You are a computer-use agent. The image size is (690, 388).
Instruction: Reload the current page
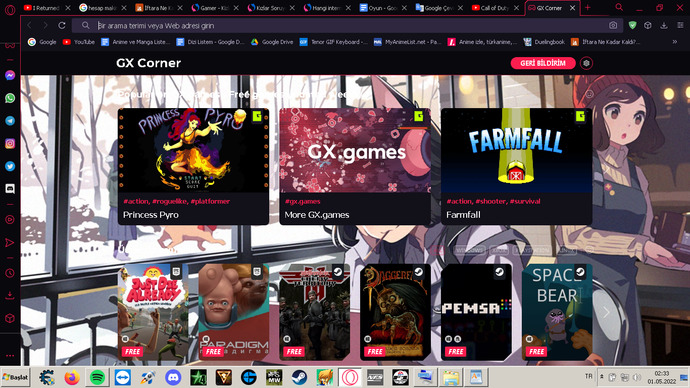point(62,26)
